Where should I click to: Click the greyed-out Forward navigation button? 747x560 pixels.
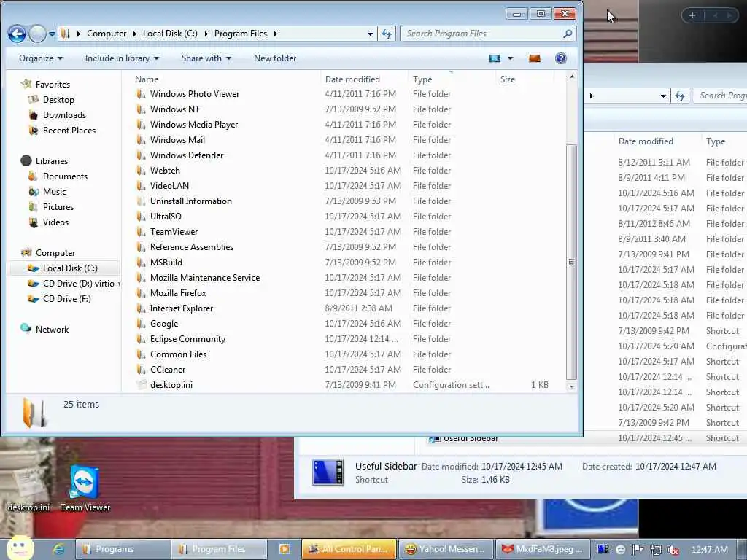(x=38, y=34)
